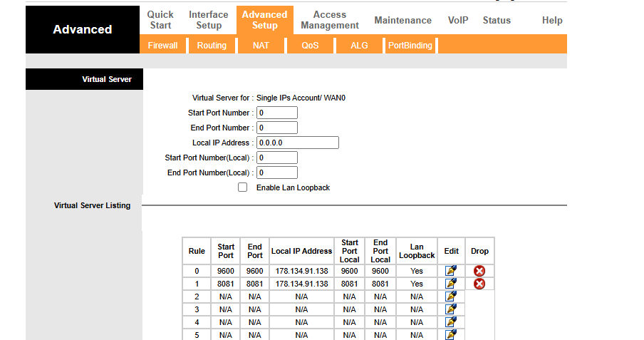The height and width of the screenshot is (340, 644).
Task: Open the Maintenance tab
Action: point(402,21)
